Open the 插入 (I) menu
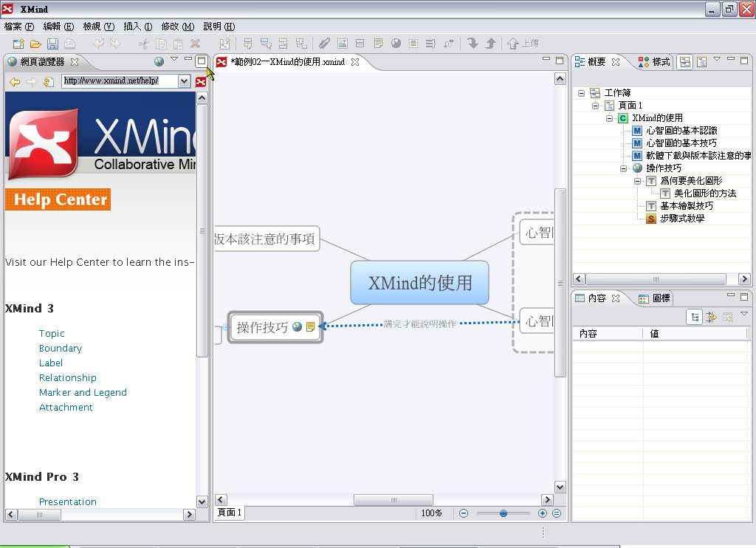This screenshot has width=756, height=548. click(137, 27)
